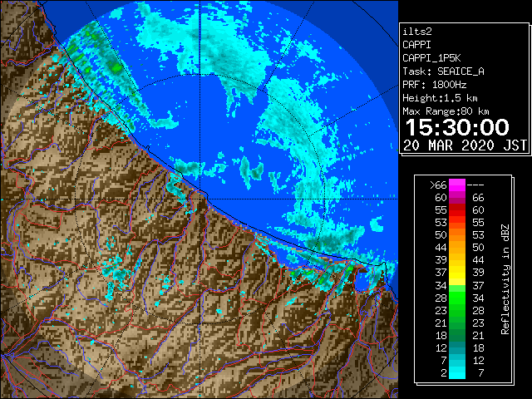Screen dimensions: 532x399
Task: Click the '12' value in the legend's right column
Action: [x=478, y=360]
